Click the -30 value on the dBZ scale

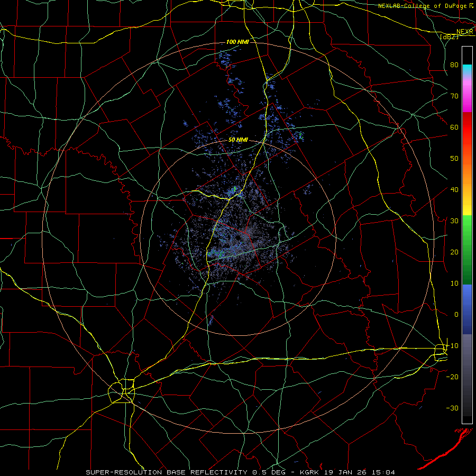click(x=452, y=408)
